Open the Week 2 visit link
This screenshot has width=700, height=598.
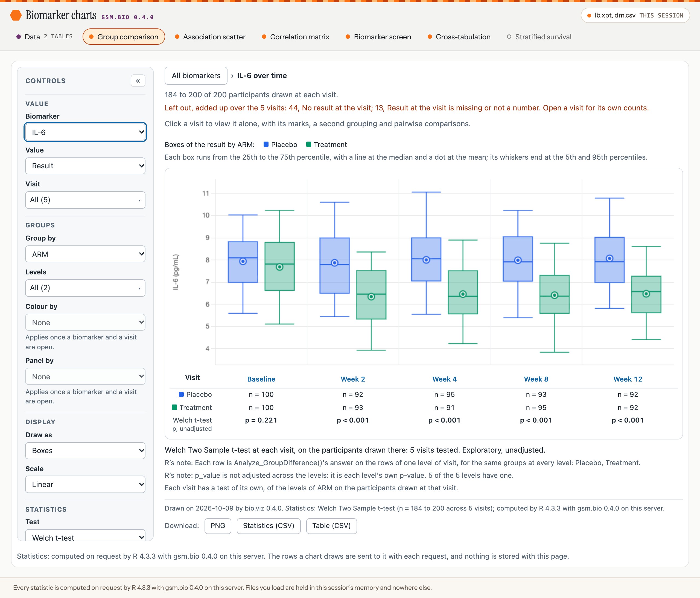pyautogui.click(x=353, y=379)
